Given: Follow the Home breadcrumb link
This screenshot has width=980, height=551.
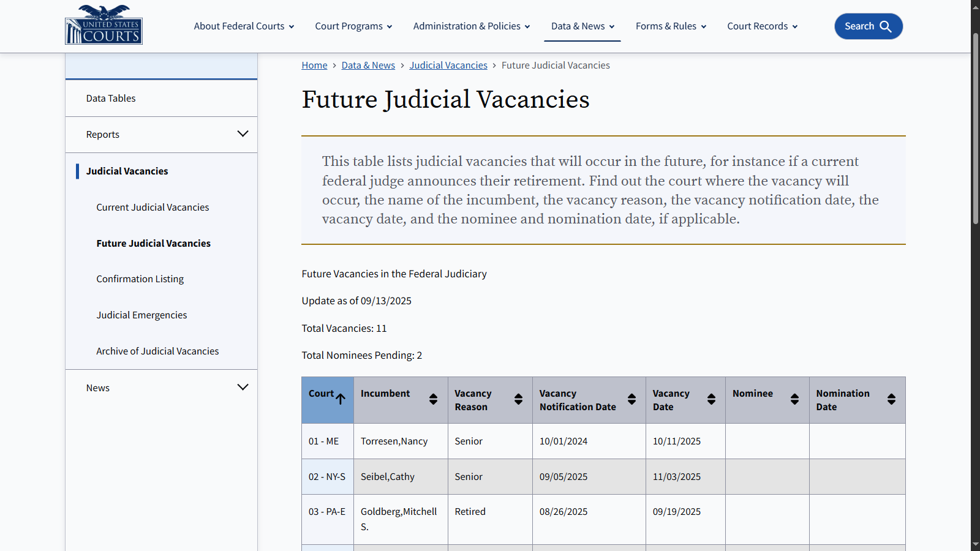Looking at the screenshot, I should (x=314, y=66).
